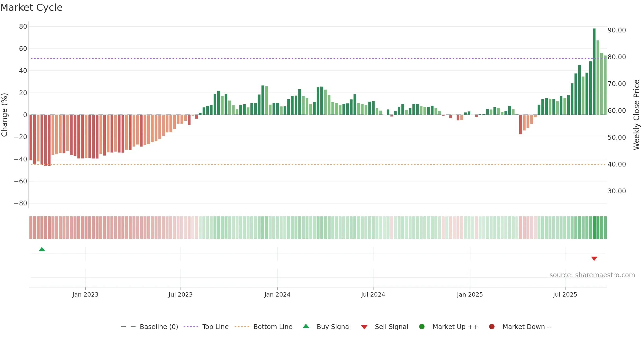Click the Jan 2023 axis label
This screenshot has width=644, height=362.
pyautogui.click(x=85, y=295)
